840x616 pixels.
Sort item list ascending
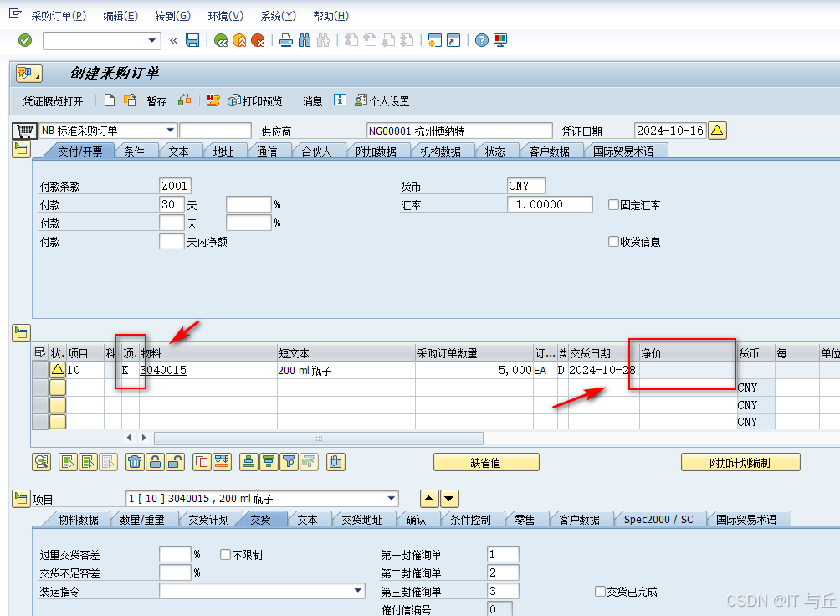click(x=248, y=461)
